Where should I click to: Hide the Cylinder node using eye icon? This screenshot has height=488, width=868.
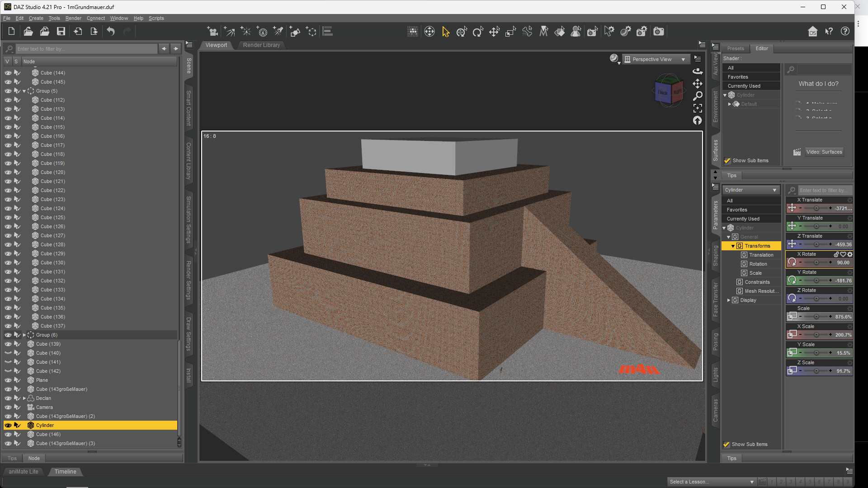click(x=8, y=425)
